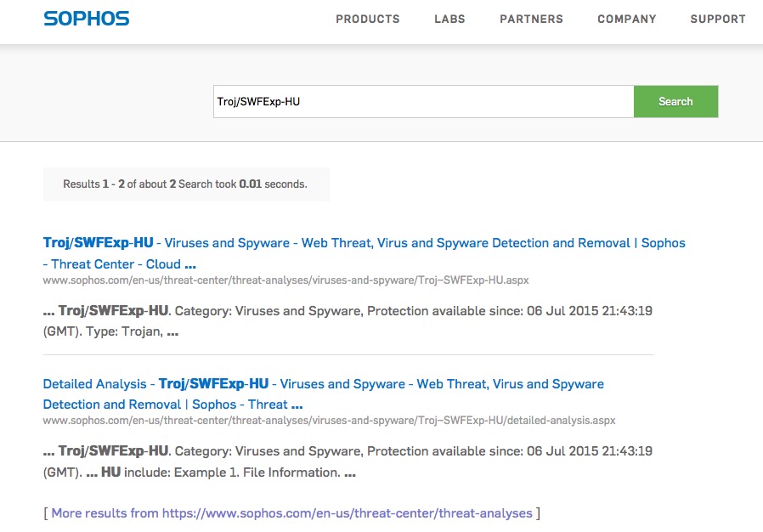763x532 pixels.
Task: Focus the search box containing Troj/SWFExp-HU
Action: coord(423,101)
